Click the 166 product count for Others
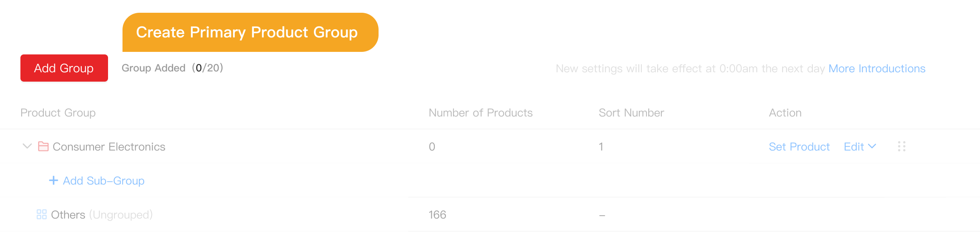 [437, 215]
